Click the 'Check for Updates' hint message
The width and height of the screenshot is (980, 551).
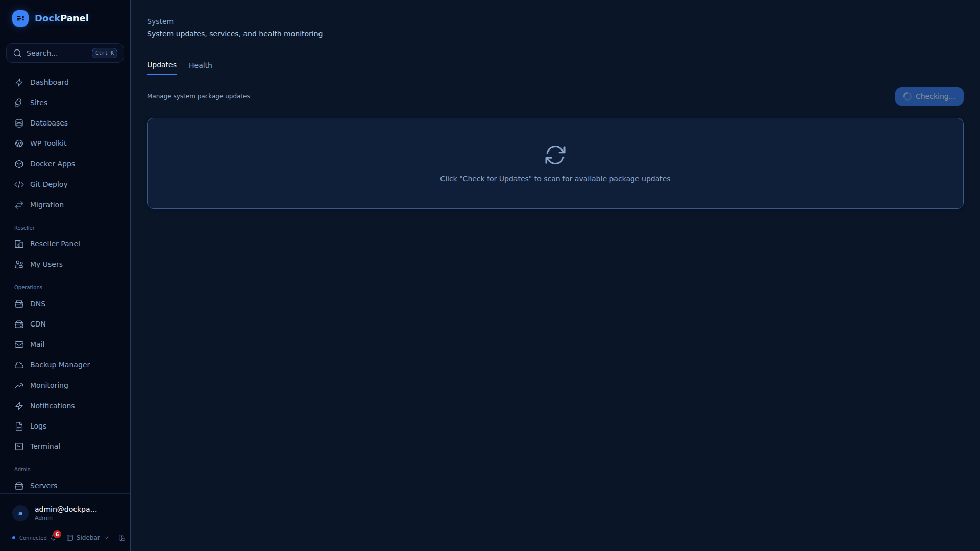[555, 179]
